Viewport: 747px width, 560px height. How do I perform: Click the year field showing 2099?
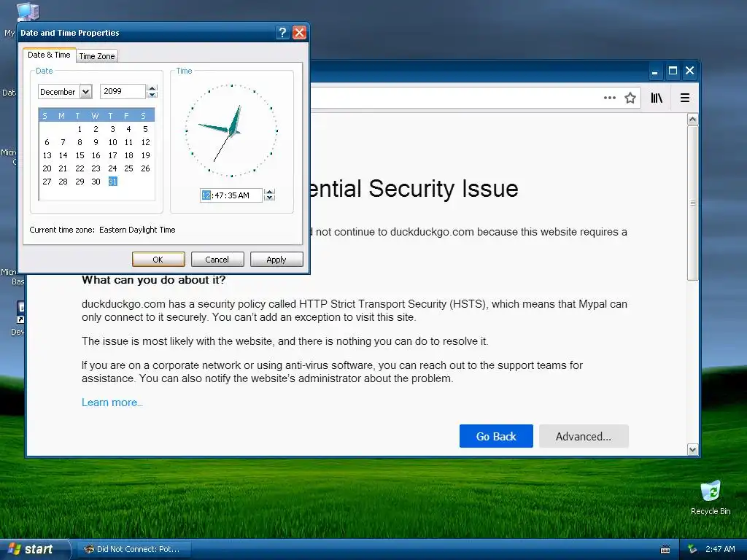123,91
